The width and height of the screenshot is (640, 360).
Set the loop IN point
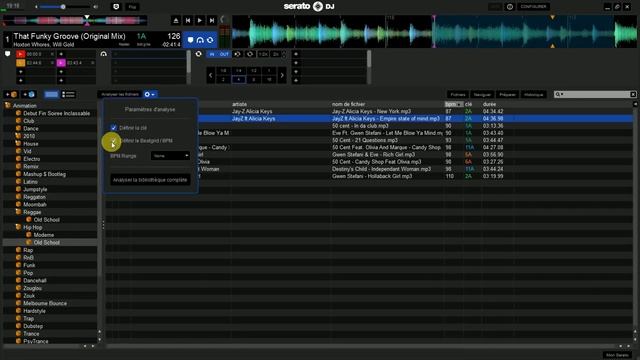pyautogui.click(x=212, y=54)
